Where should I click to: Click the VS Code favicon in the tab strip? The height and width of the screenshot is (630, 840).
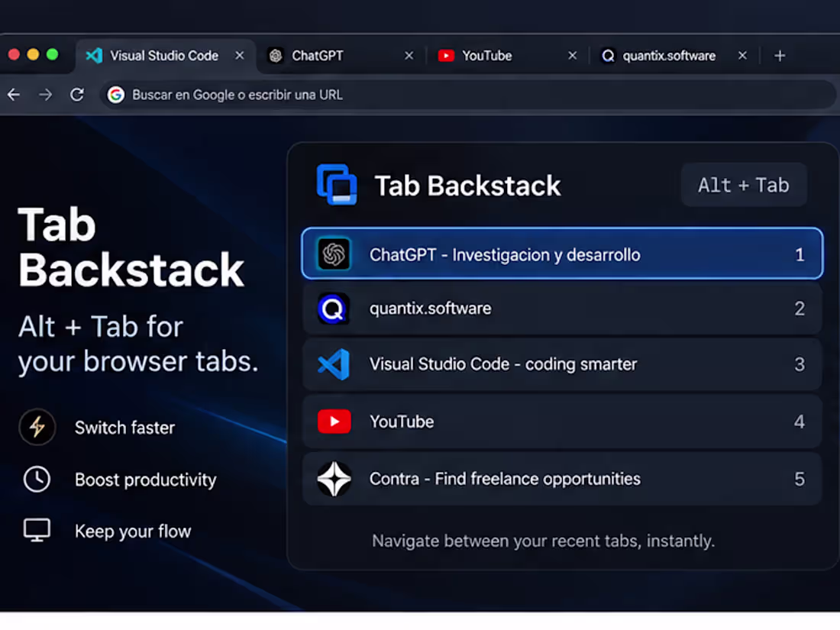[x=94, y=56]
